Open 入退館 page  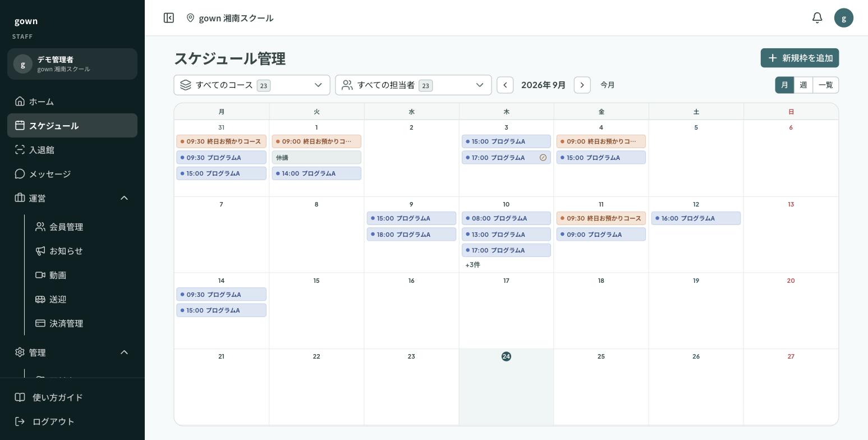tap(72, 150)
